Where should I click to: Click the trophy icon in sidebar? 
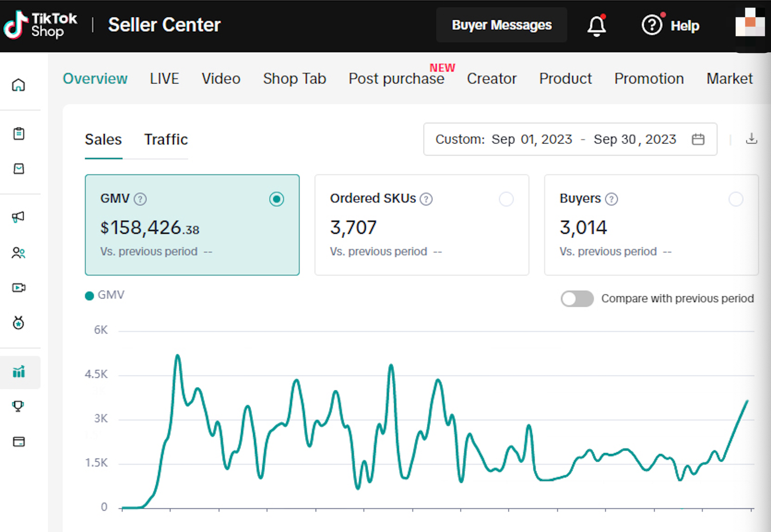(x=18, y=406)
